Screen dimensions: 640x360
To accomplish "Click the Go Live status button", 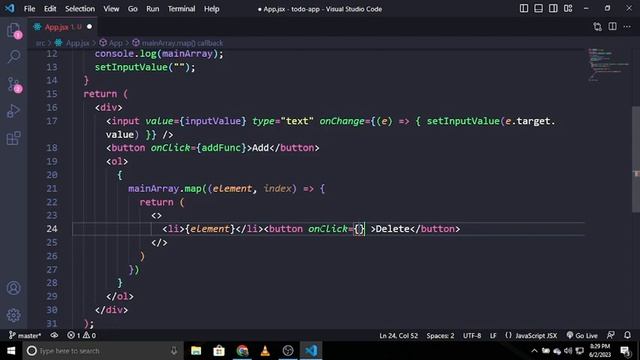I will point(582,336).
